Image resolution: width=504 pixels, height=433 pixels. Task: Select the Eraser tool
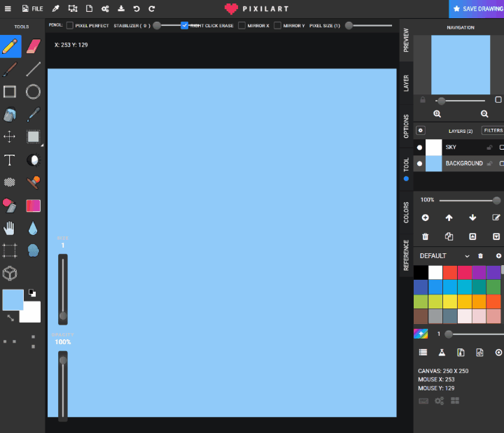[34, 46]
